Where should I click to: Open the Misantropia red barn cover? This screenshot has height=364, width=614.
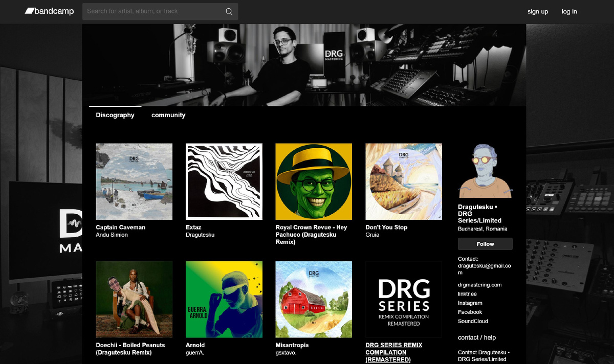click(x=314, y=300)
